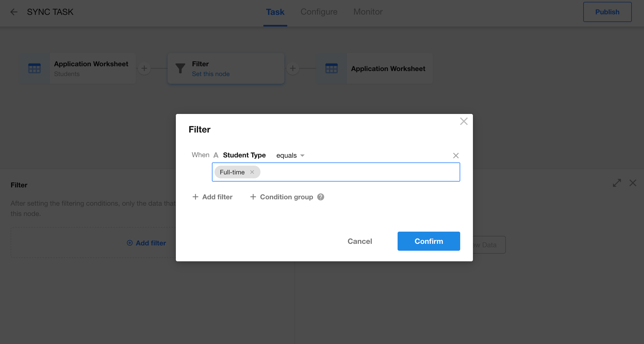The image size is (644, 344).
Task: Close the Filter dialog with top X
Action: tap(464, 121)
